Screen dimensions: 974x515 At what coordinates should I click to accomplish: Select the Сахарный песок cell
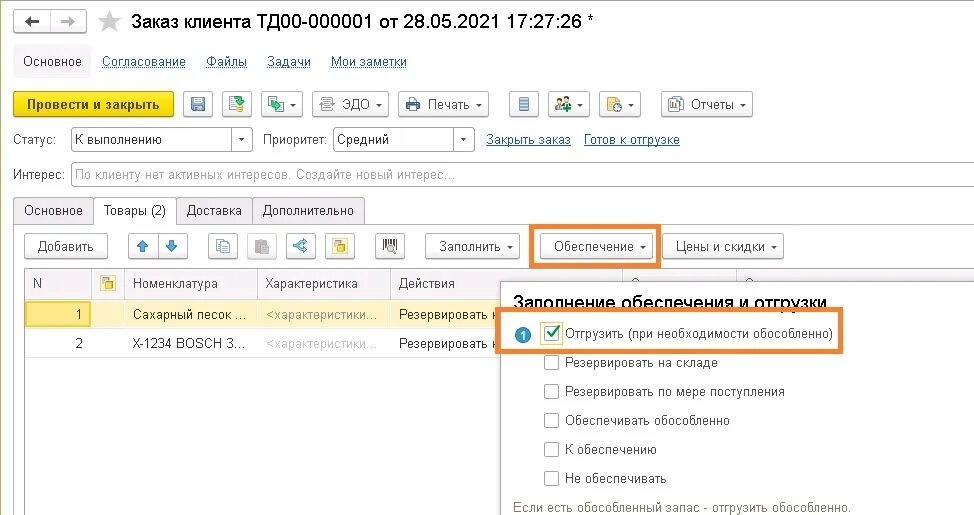[191, 314]
